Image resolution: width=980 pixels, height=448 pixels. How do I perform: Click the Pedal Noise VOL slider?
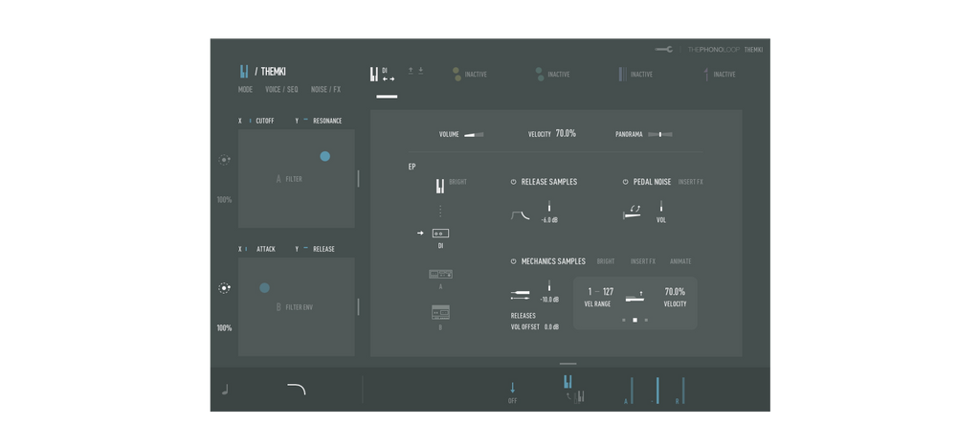pyautogui.click(x=661, y=206)
